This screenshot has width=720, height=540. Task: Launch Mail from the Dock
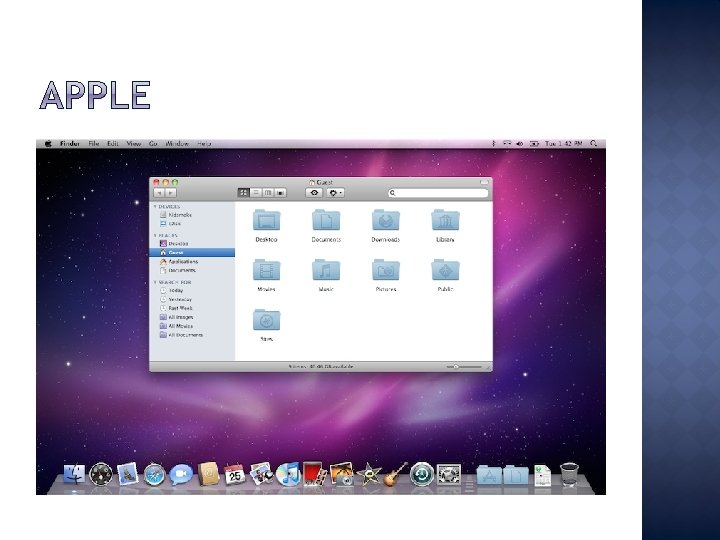pos(127,474)
